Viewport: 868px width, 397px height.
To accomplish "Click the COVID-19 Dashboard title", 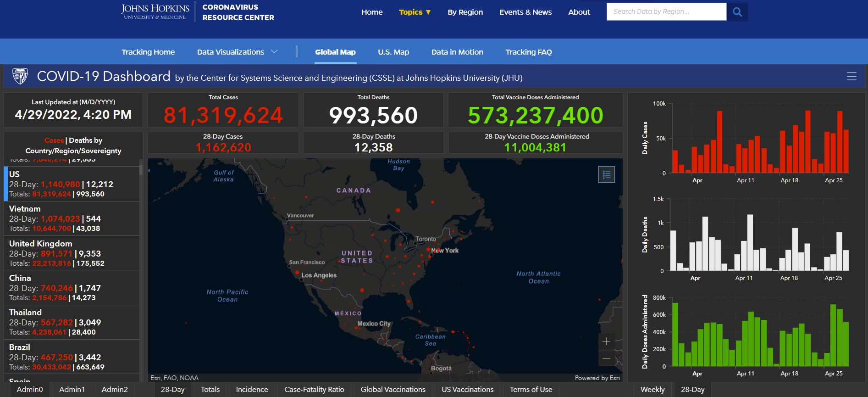I will pos(104,76).
